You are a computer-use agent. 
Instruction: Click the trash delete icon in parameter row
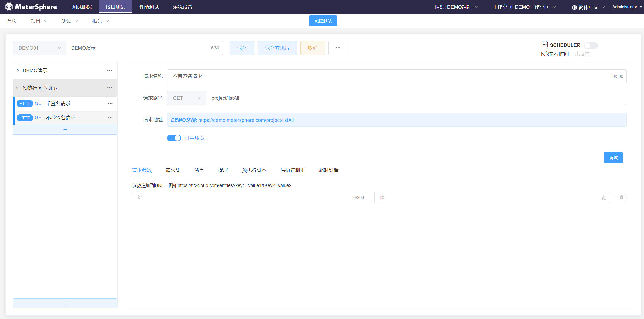pyautogui.click(x=622, y=197)
